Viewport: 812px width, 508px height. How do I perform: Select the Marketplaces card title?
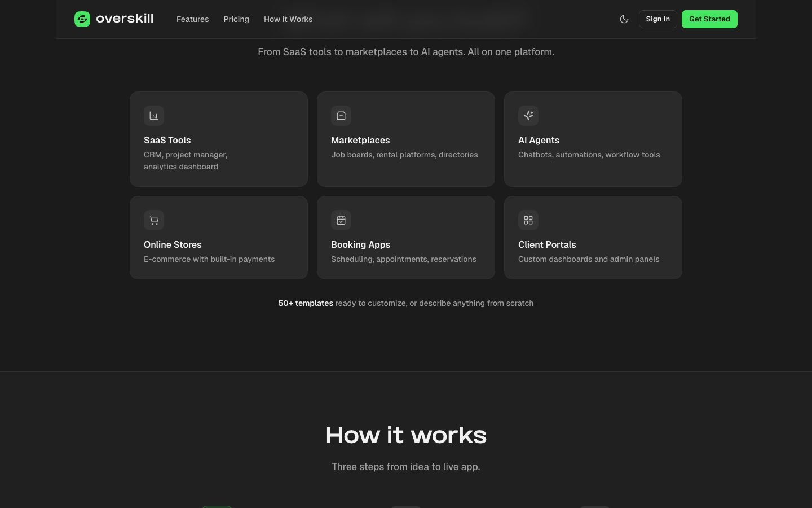[x=360, y=140]
